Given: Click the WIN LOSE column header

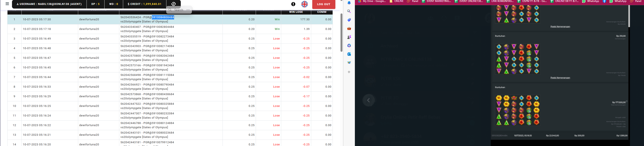Looking at the screenshot, I should tap(296, 12).
